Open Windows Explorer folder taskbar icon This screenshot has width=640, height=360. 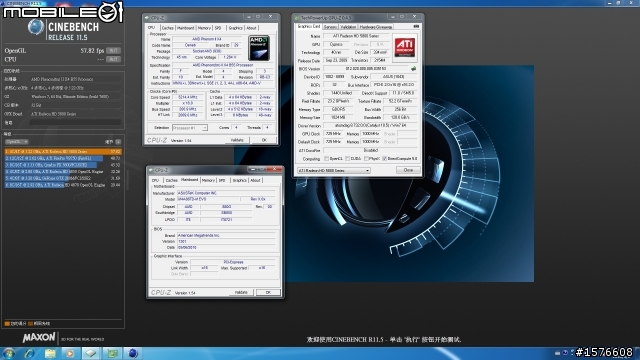[50, 353]
